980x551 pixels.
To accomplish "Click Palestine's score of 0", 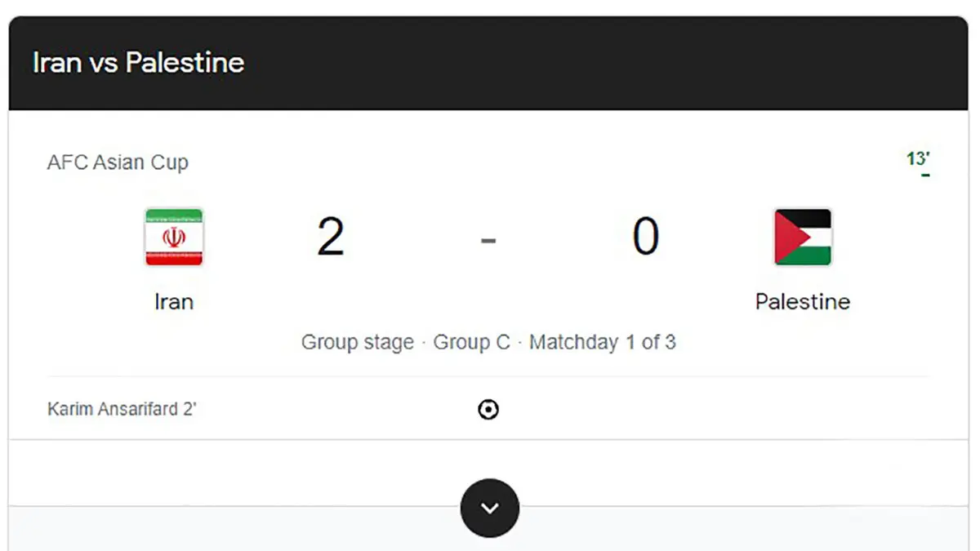I will (x=645, y=237).
